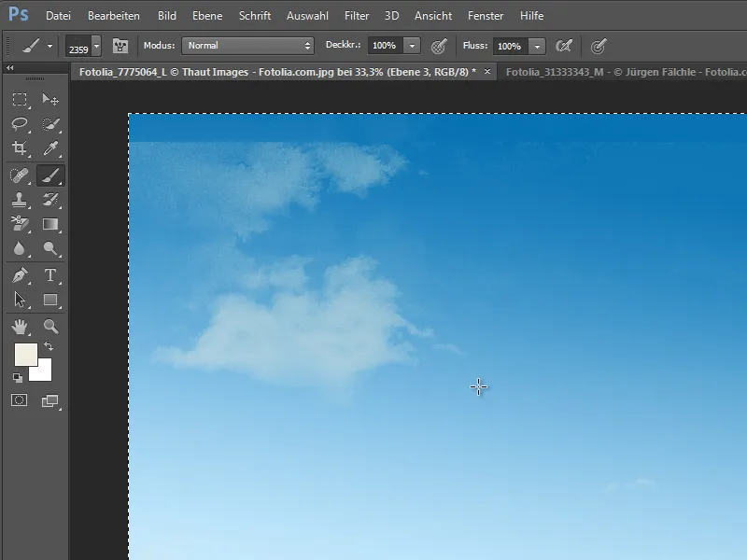Select the Rectangle shape tool
Viewport: 747px width, 560px height.
[x=50, y=300]
